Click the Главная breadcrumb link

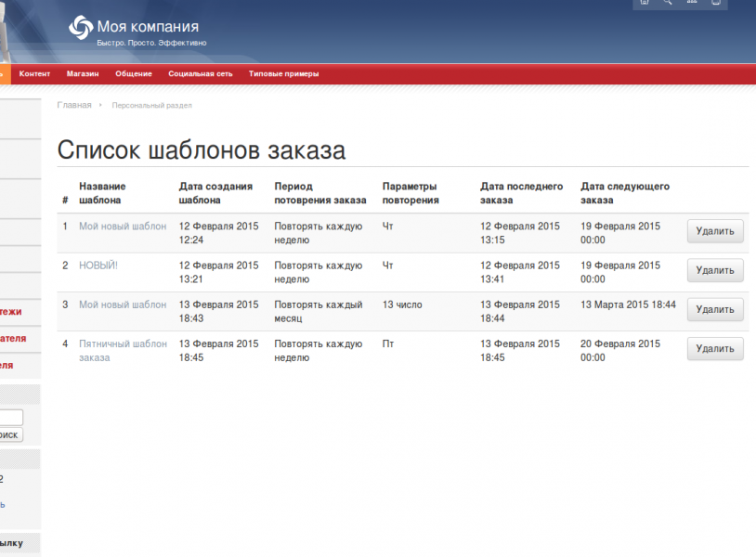[x=74, y=106]
